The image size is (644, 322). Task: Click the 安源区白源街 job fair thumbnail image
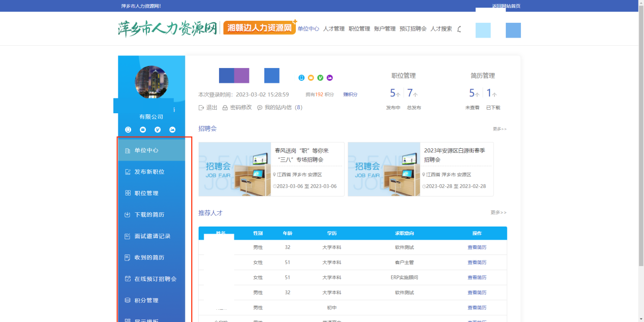click(x=384, y=169)
